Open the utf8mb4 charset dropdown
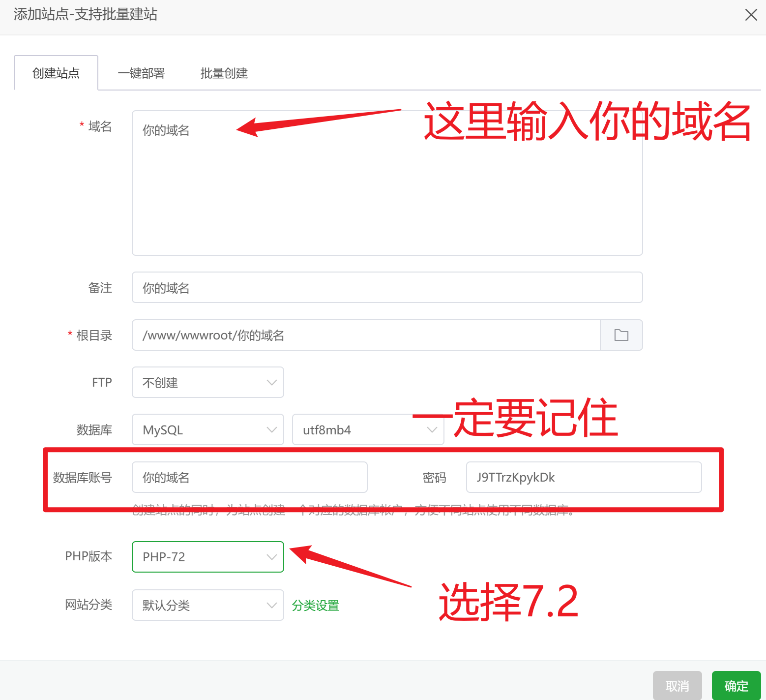Screen dimensions: 766x700 368,429
